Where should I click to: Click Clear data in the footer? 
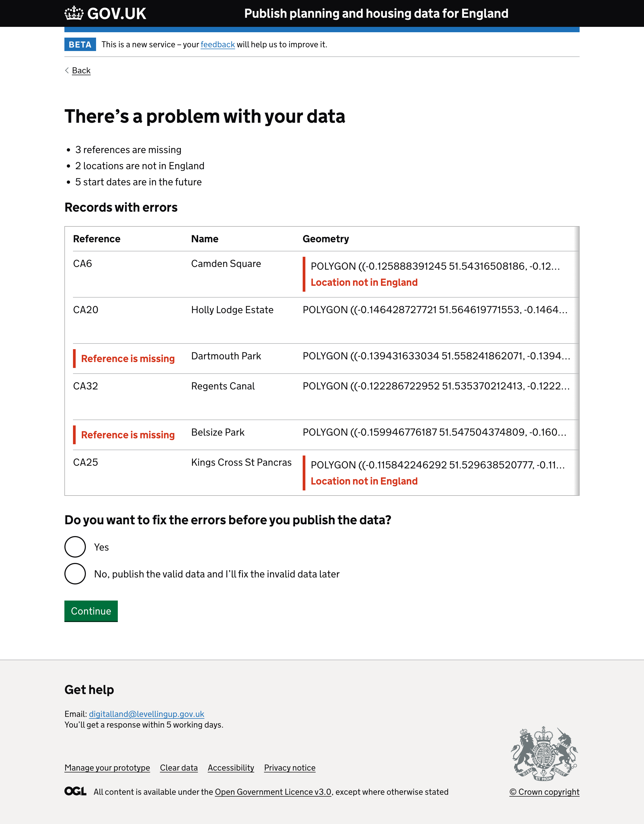(x=179, y=768)
